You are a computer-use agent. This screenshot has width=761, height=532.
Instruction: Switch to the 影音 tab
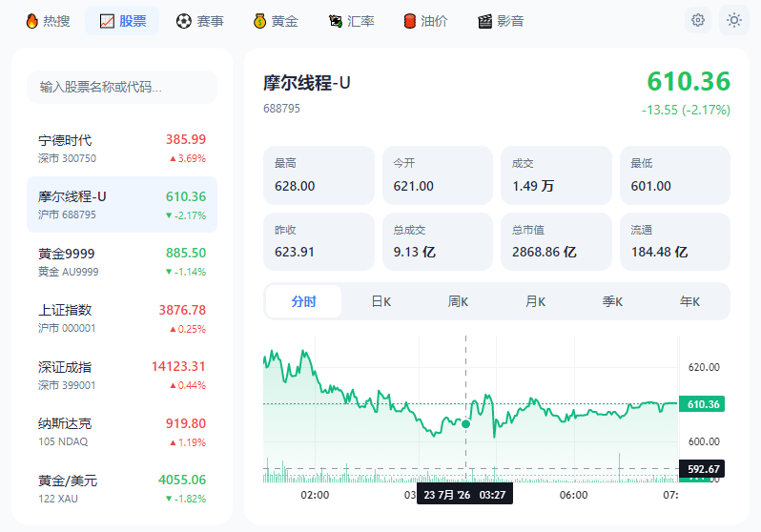tap(501, 21)
